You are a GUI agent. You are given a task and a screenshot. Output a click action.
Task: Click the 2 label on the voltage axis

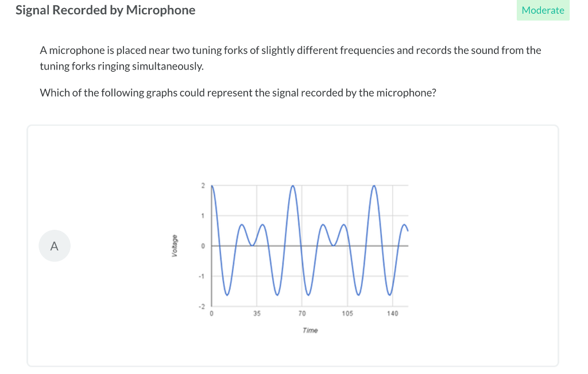(x=204, y=184)
